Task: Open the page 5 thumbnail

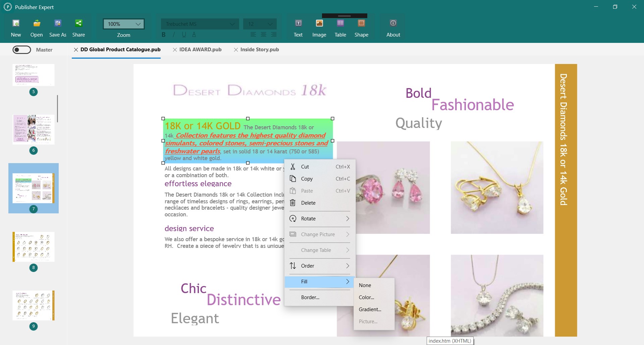Action: 34,75
